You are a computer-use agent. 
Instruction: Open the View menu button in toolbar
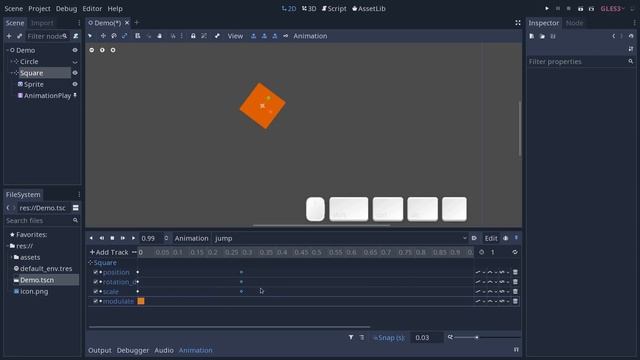[235, 36]
